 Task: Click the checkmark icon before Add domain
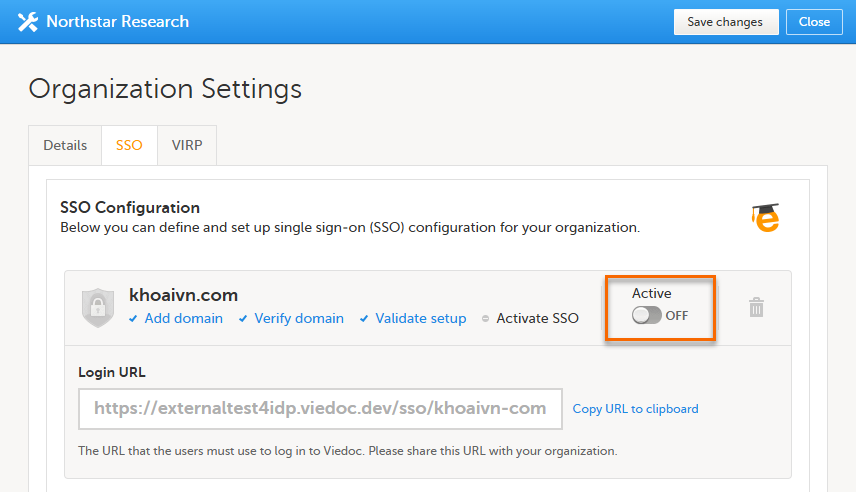coord(134,319)
